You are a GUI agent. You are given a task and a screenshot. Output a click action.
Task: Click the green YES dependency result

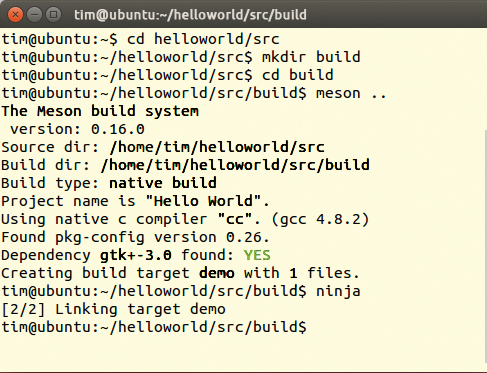(x=257, y=255)
